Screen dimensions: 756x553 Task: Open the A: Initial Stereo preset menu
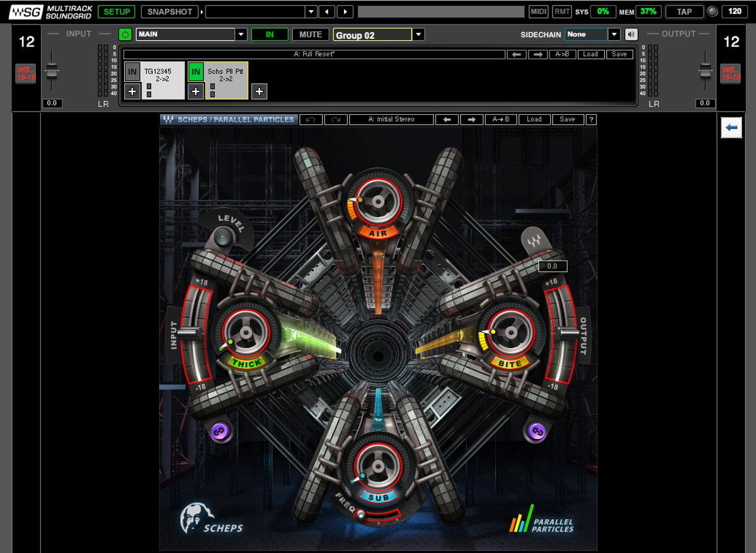(x=391, y=119)
